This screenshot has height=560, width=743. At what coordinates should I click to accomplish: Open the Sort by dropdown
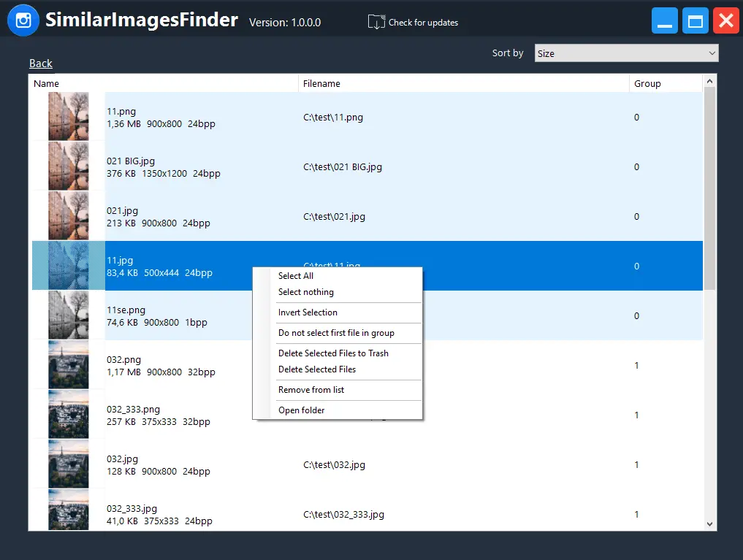pyautogui.click(x=626, y=53)
